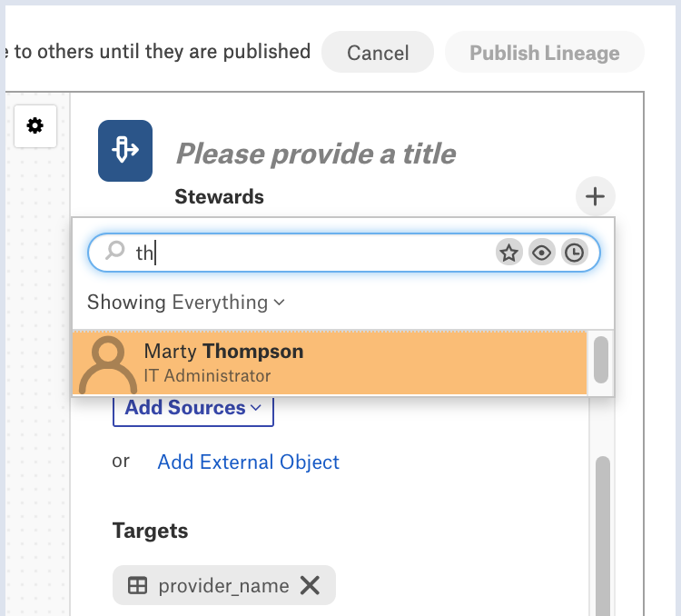
Task: Click the Cancel button
Action: click(378, 52)
